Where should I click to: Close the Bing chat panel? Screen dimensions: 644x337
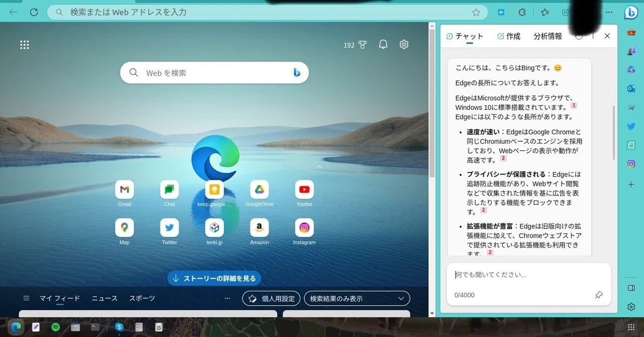[607, 36]
